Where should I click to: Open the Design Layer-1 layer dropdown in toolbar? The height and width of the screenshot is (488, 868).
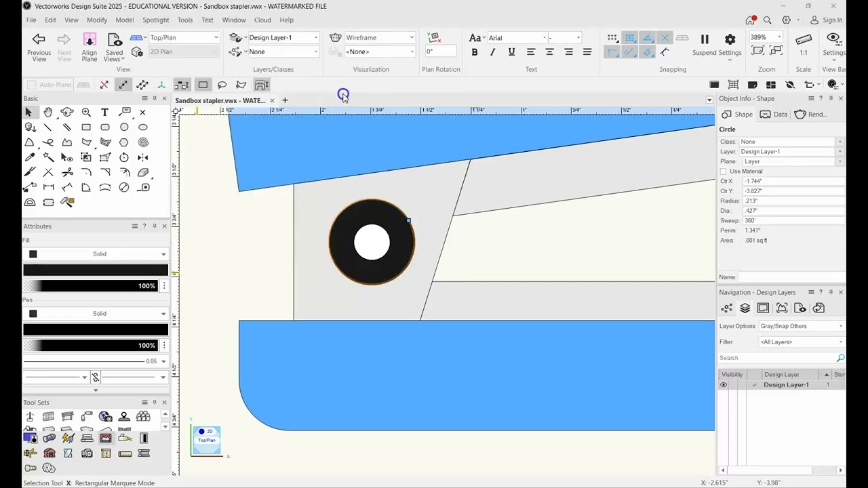(283, 38)
